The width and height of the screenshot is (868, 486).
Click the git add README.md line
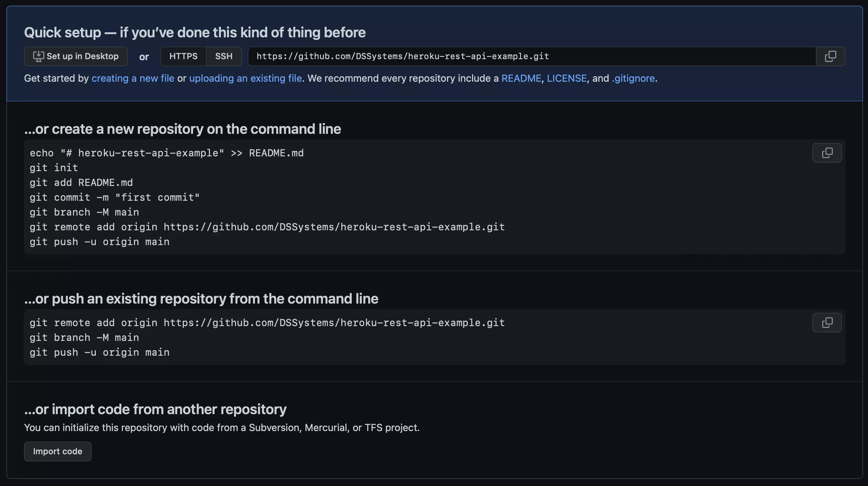pos(81,183)
